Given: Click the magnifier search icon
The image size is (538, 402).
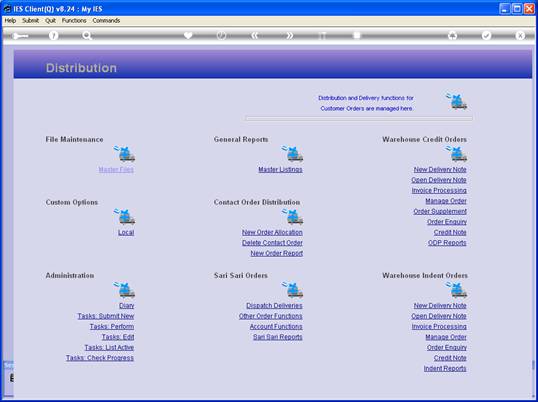Looking at the screenshot, I should click(87, 35).
